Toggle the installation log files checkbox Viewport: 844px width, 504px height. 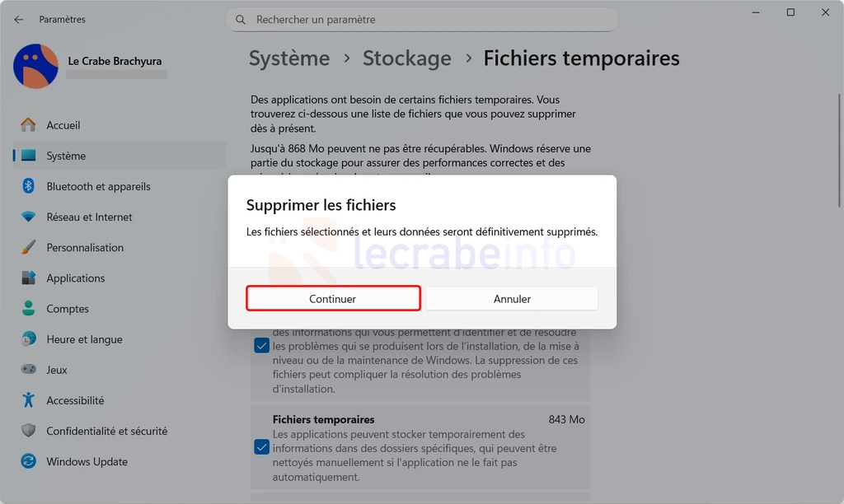coord(261,345)
